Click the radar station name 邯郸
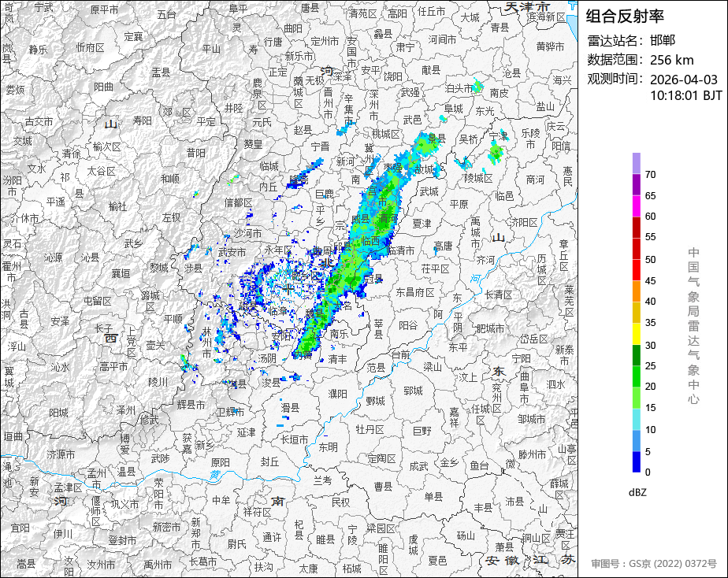The width and height of the screenshot is (728, 578). pyautogui.click(x=663, y=40)
